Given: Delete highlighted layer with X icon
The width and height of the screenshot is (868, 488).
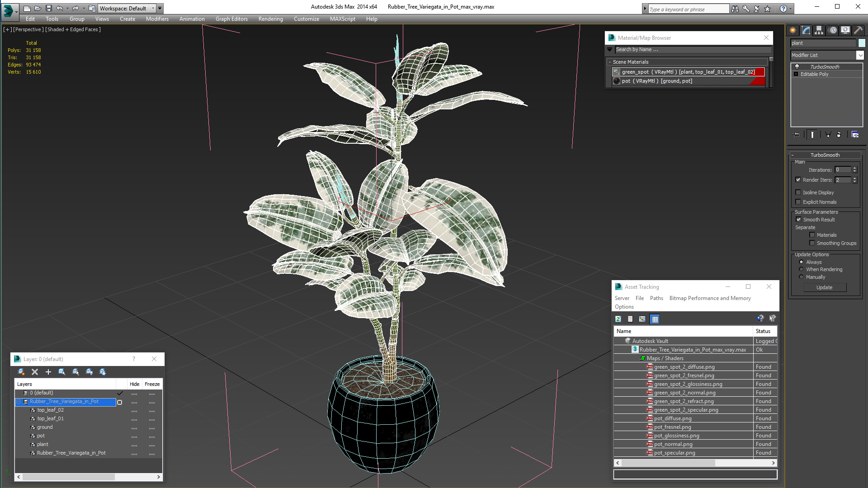Looking at the screenshot, I should tap(35, 372).
